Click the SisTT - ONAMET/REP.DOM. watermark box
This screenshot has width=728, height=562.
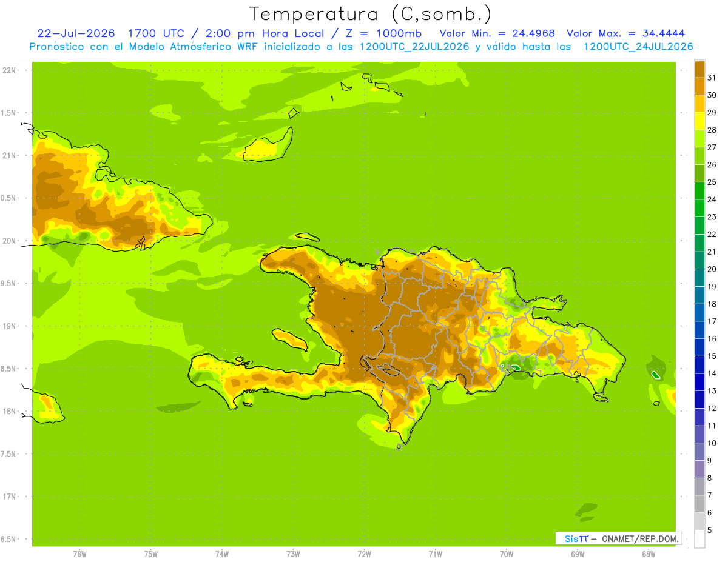tap(618, 538)
